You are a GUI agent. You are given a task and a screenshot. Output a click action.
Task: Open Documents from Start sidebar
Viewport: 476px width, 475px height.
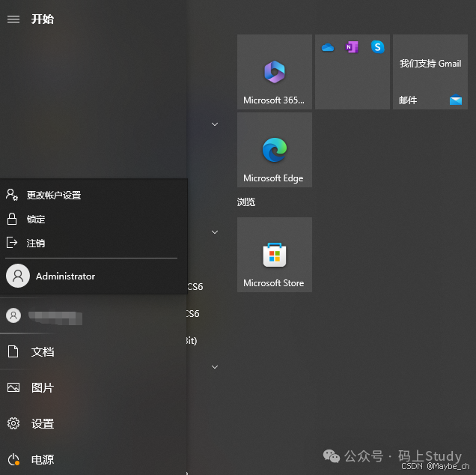click(94, 351)
